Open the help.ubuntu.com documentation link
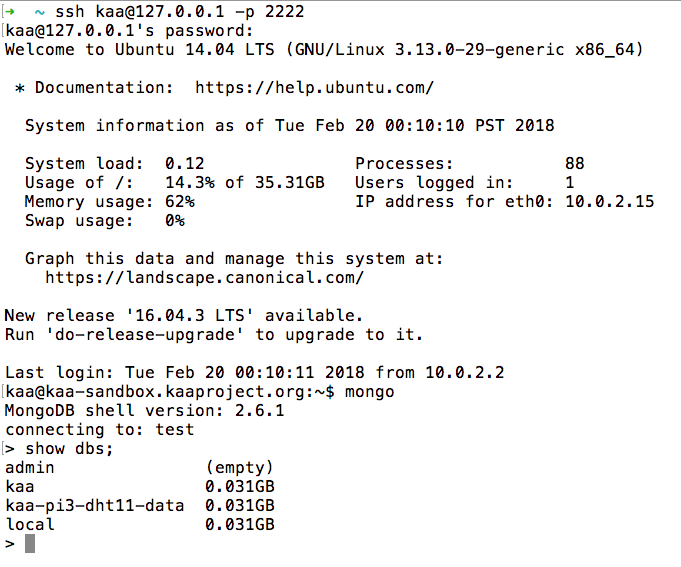Screen dimensions: 681x567 point(314,88)
